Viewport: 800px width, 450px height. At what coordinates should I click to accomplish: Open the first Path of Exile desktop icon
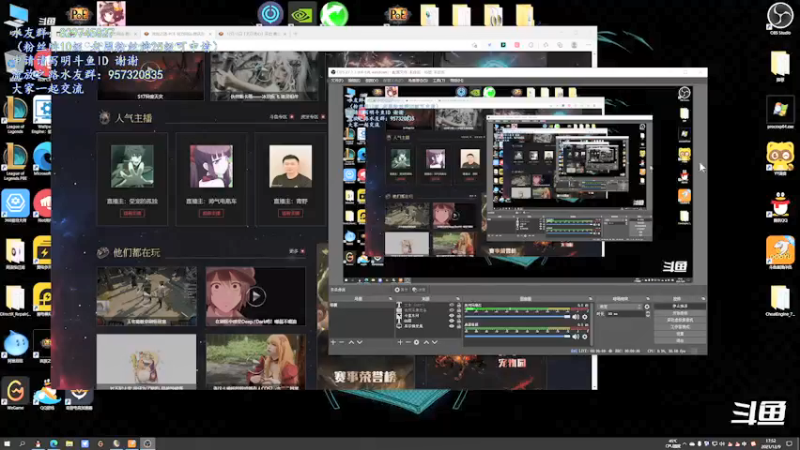click(79, 14)
